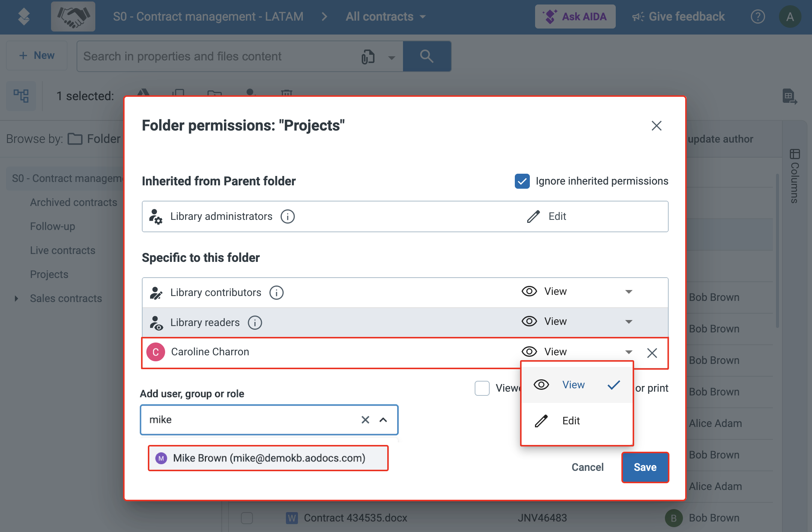Remove Caroline Charron's permission with the X
This screenshot has height=532, width=812.
click(652, 353)
